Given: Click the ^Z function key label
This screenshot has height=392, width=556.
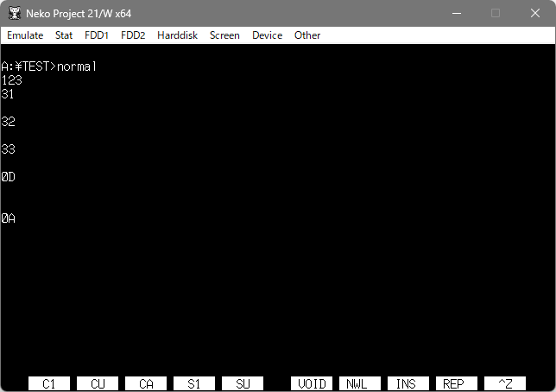Looking at the screenshot, I should (505, 383).
